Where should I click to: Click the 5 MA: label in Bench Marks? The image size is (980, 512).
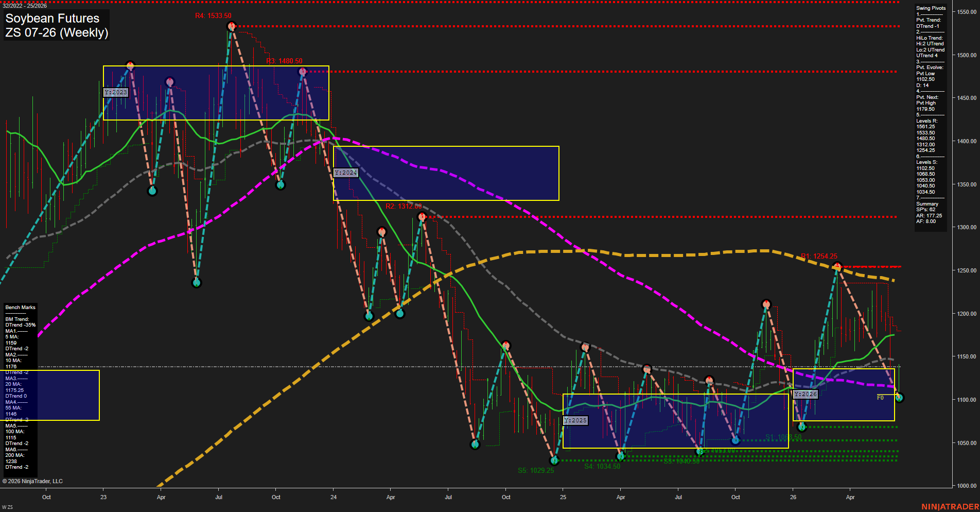[x=12, y=337]
